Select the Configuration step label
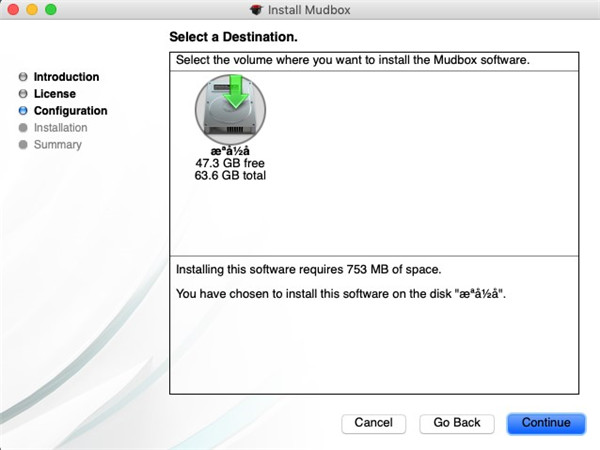This screenshot has height=450, width=600. click(70, 111)
